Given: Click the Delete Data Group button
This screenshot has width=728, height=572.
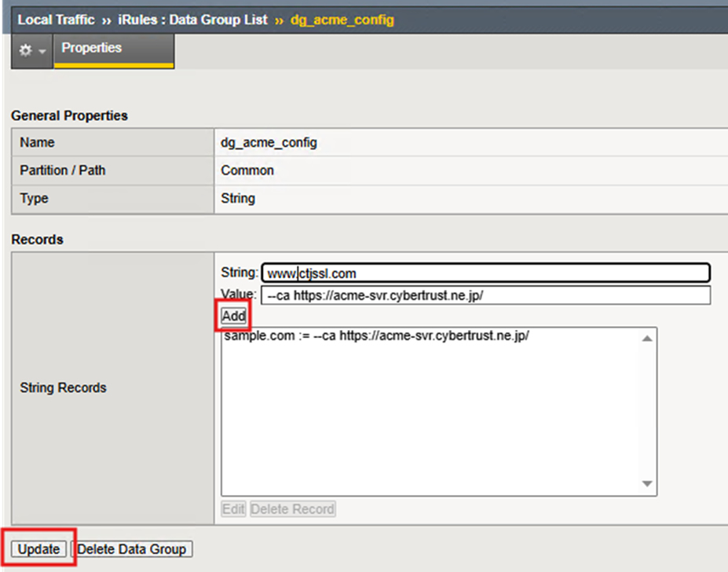Looking at the screenshot, I should tap(132, 549).
